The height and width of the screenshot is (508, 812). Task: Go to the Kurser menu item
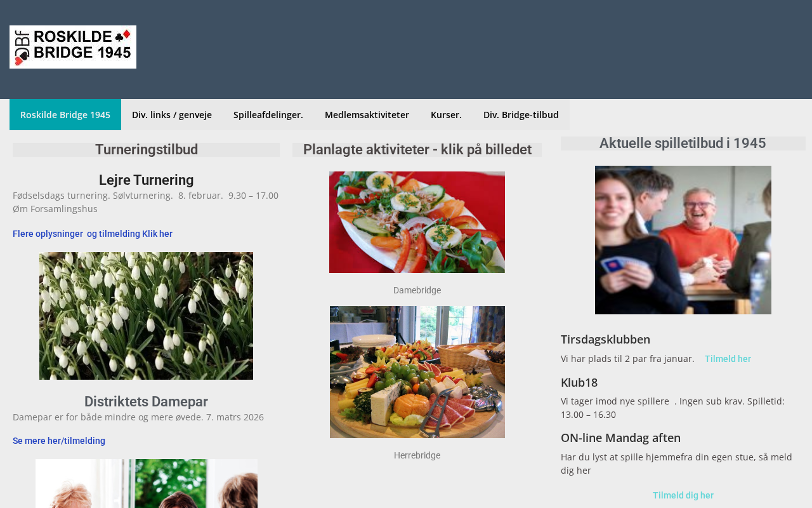(x=446, y=115)
